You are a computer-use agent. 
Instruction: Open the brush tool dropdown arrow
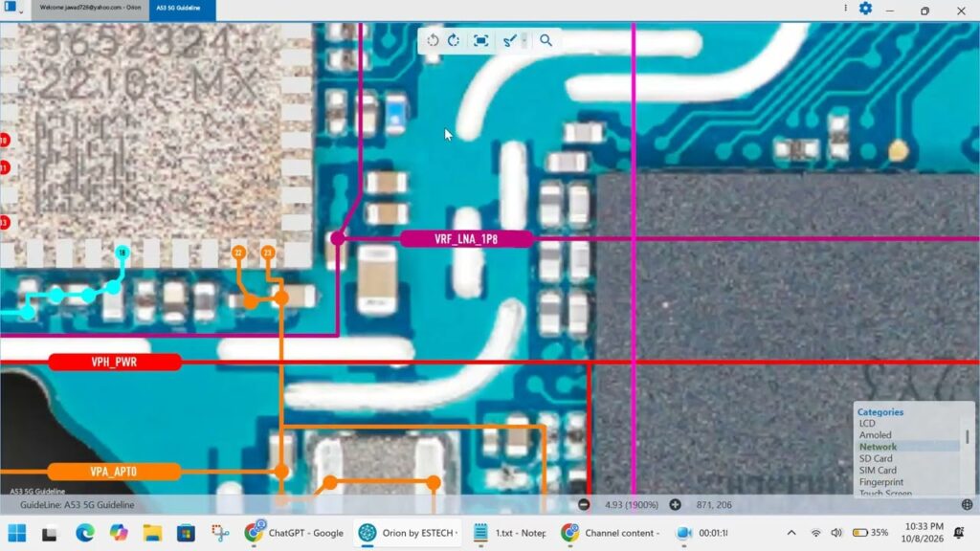click(524, 40)
